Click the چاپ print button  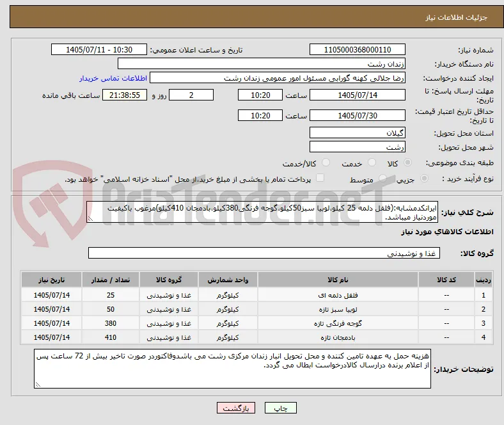[x=281, y=408]
